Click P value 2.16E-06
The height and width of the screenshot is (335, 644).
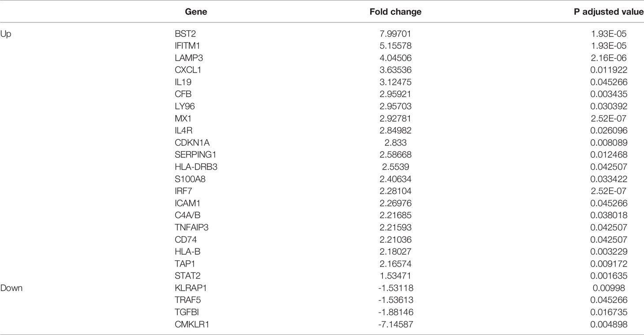coord(610,58)
